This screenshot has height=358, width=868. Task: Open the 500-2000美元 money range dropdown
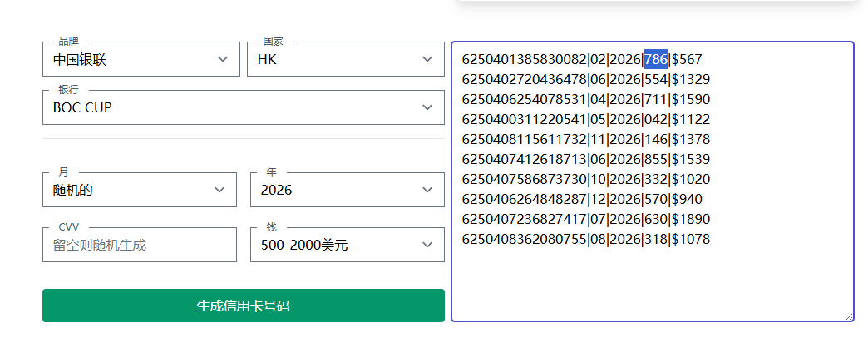[x=347, y=245]
